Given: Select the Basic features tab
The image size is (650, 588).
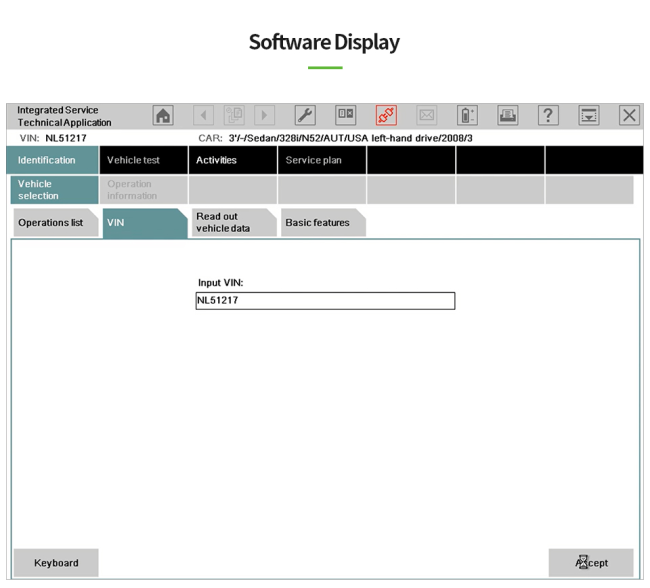Looking at the screenshot, I should tap(321, 223).
